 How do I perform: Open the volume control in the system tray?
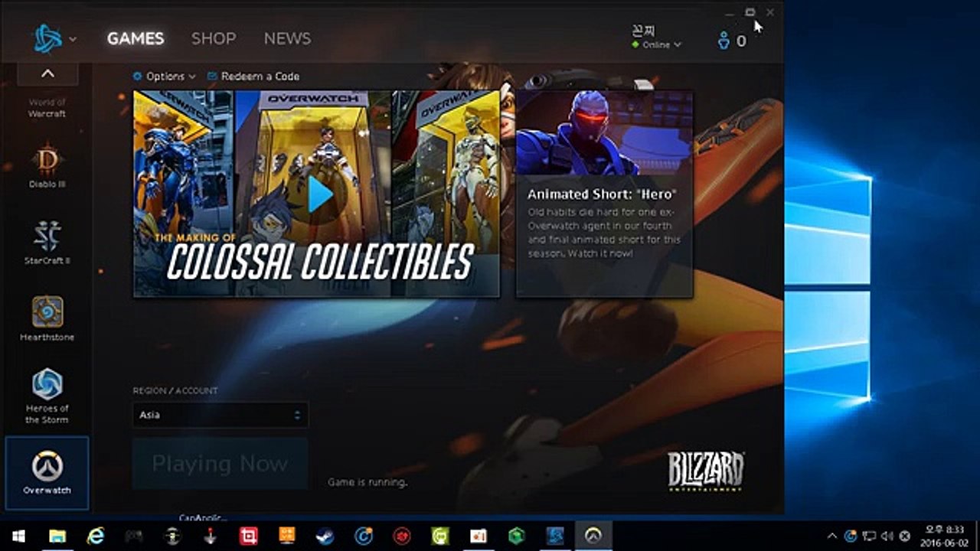coord(887,536)
